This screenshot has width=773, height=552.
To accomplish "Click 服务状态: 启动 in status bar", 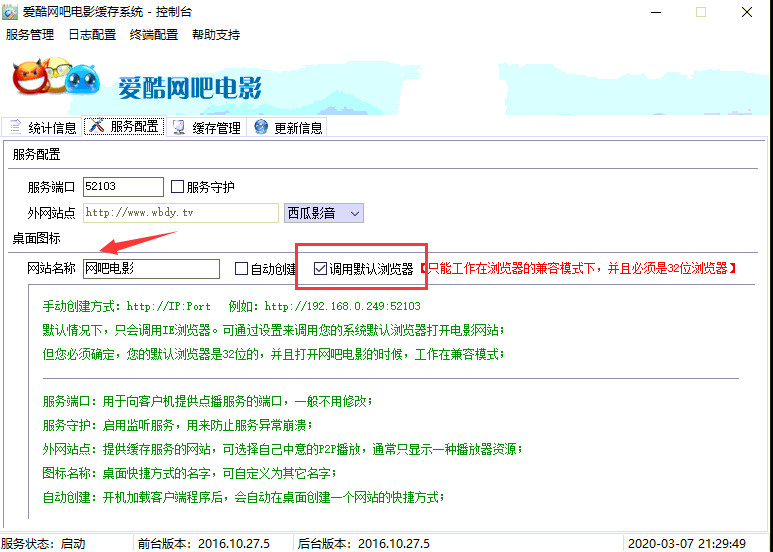I will click(43, 544).
